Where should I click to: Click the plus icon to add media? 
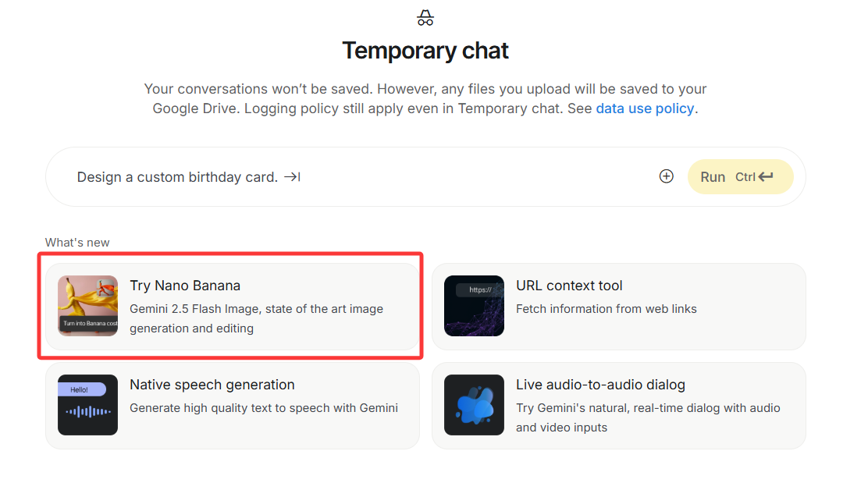[x=666, y=176]
